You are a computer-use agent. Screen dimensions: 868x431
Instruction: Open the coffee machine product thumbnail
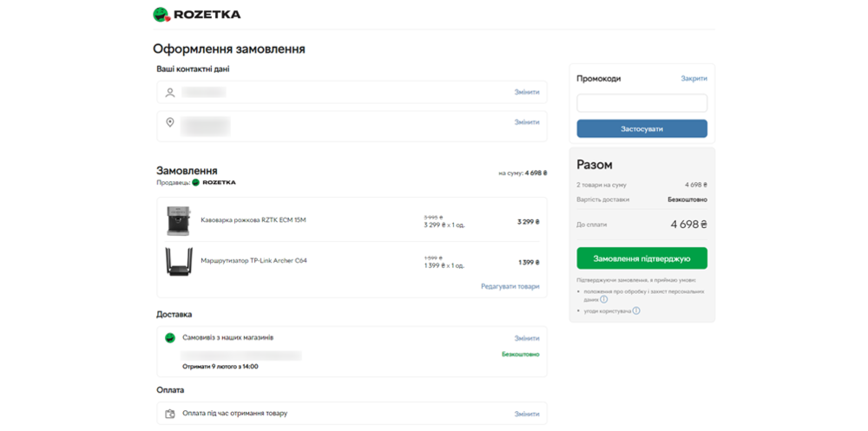point(179,221)
